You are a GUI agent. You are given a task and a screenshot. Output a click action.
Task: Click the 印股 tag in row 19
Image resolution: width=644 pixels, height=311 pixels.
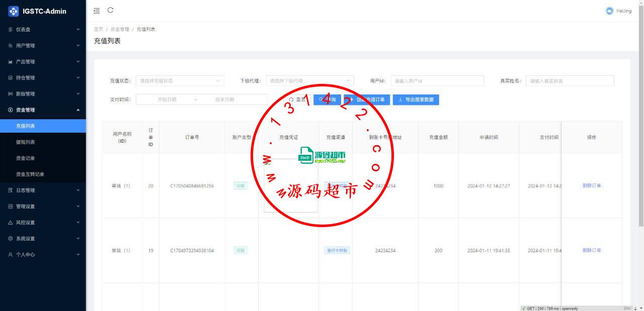click(240, 250)
